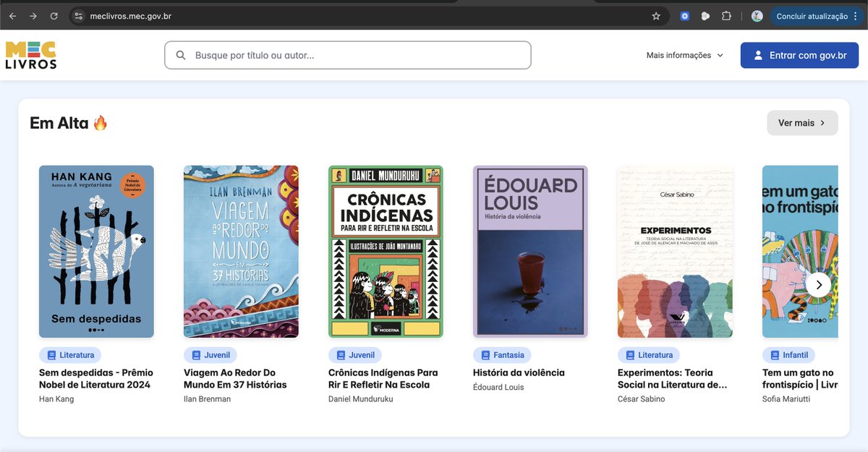Click the Ver mais button
Viewport: 868px width, 452px height.
[802, 123]
